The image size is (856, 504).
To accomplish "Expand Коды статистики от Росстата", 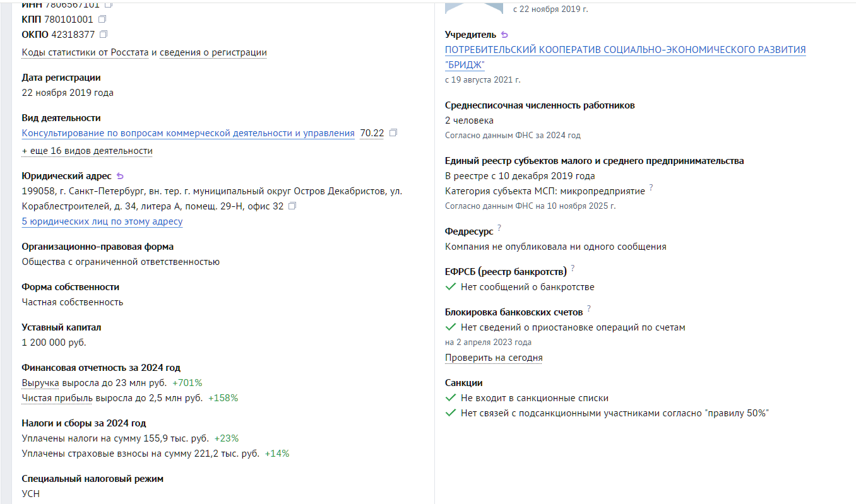I will point(85,52).
